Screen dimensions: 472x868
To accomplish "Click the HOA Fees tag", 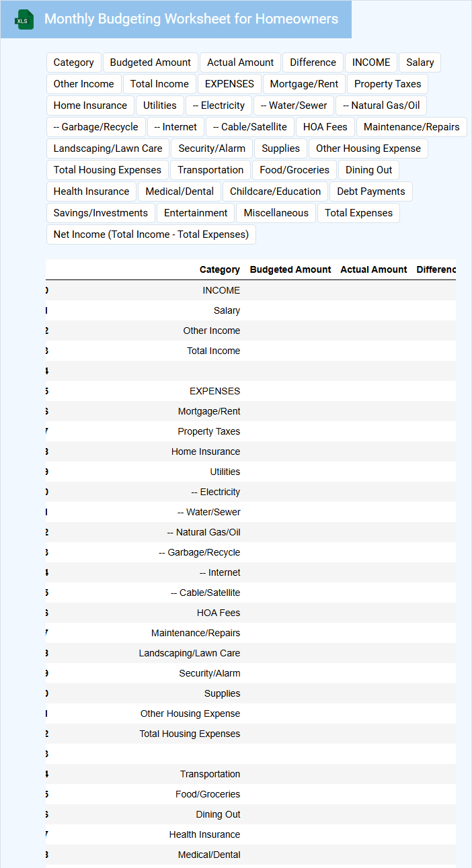I will click(325, 127).
